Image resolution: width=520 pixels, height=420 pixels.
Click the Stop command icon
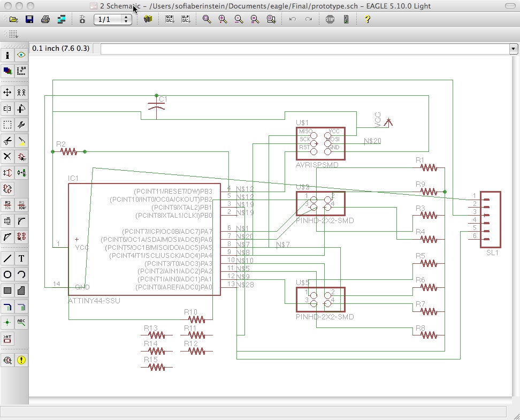[330, 19]
